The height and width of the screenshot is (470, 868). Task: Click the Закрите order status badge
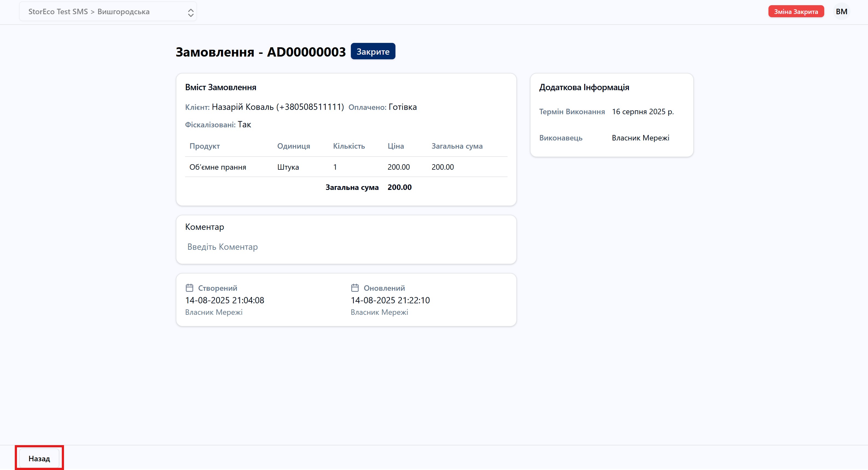(x=373, y=52)
